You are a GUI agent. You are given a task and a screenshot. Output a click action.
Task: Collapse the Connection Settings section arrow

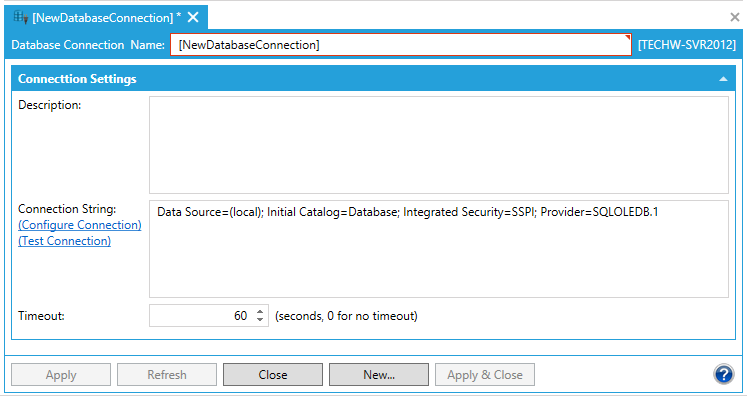[x=723, y=79]
